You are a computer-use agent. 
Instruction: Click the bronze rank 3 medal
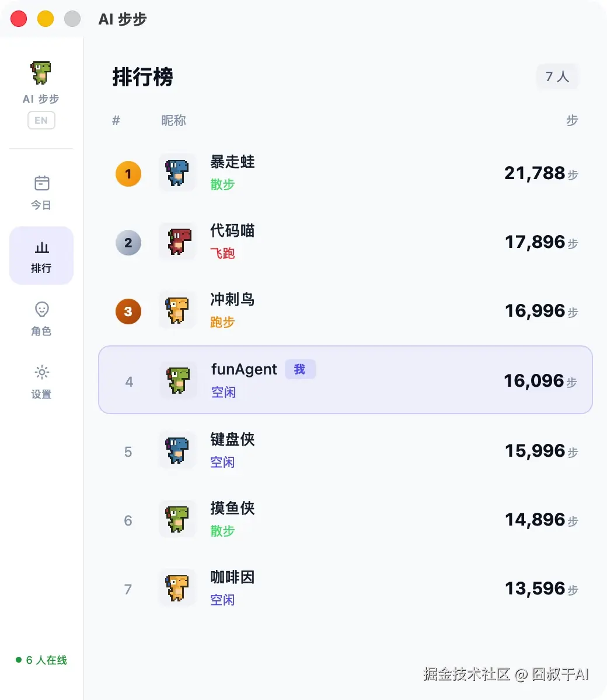pyautogui.click(x=128, y=311)
